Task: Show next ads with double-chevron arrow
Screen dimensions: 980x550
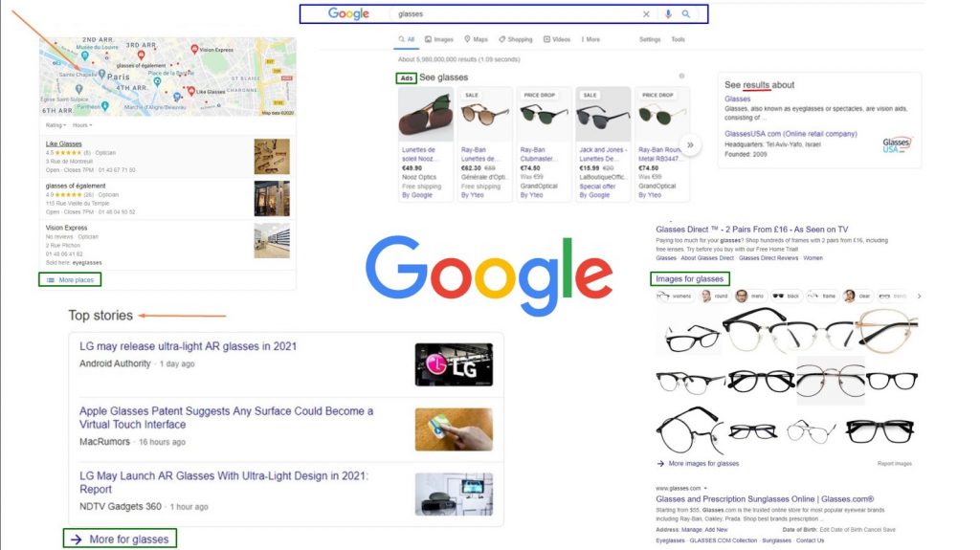Action: click(x=690, y=144)
